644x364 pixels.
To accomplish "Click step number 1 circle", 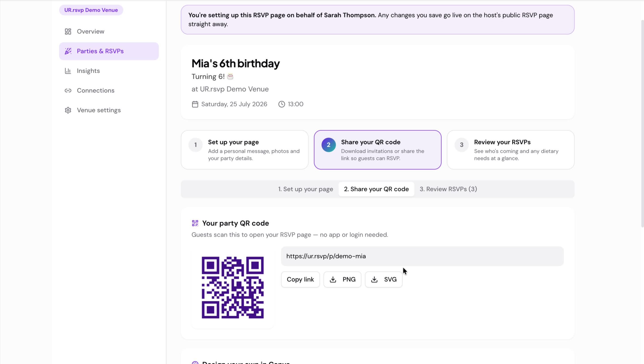I will 196,145.
